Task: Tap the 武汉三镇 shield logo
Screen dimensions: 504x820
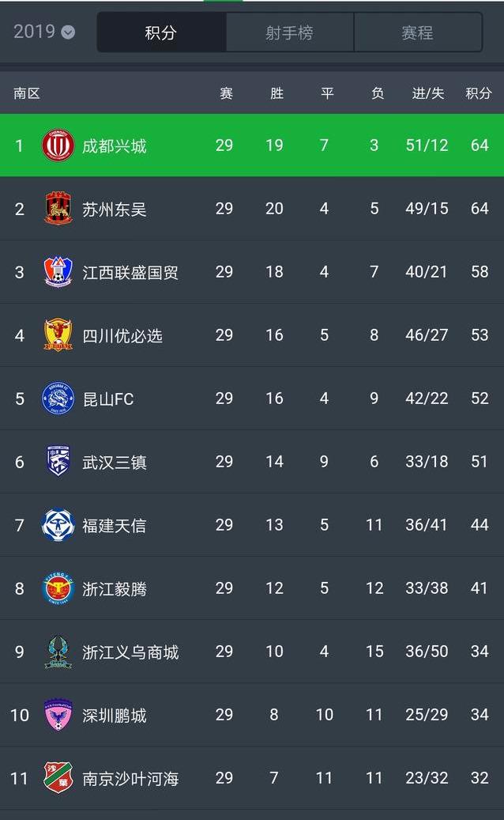Action: click(58, 461)
